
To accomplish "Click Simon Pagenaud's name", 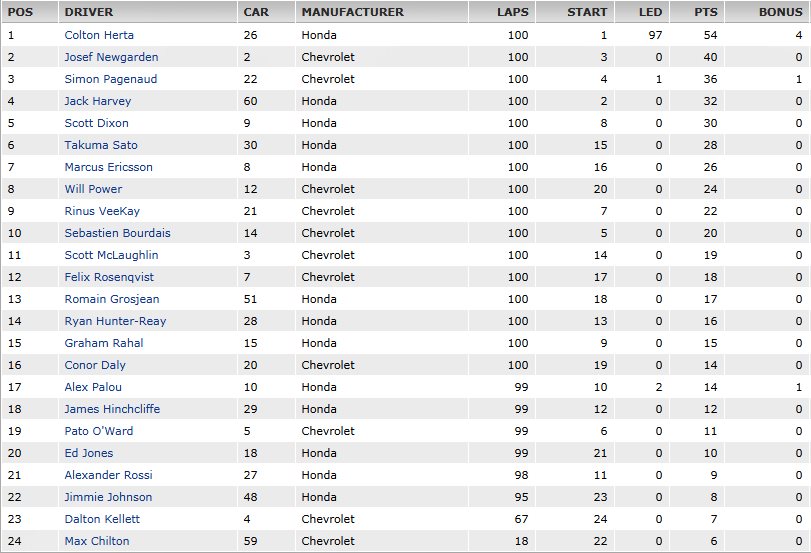I will 111,79.
